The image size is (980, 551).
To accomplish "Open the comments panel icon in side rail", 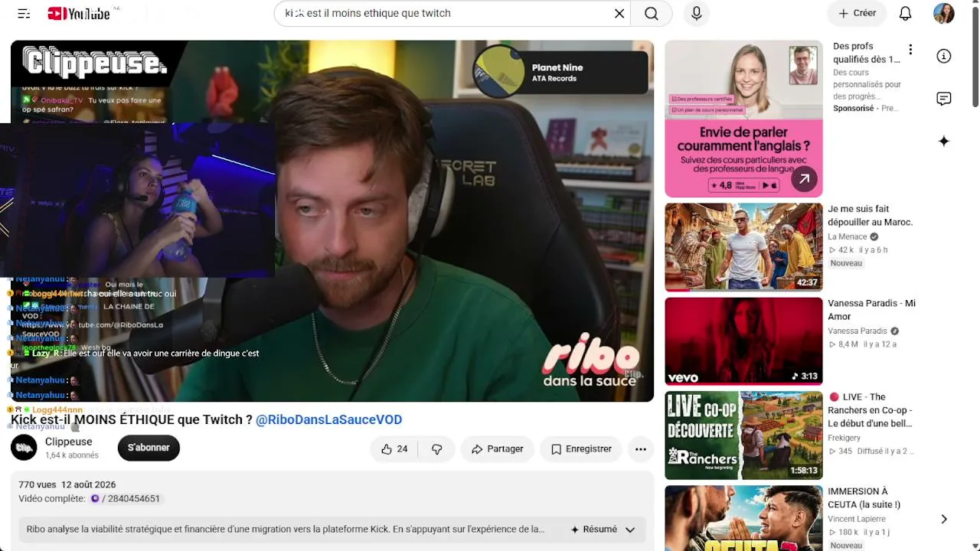I will pos(944,99).
